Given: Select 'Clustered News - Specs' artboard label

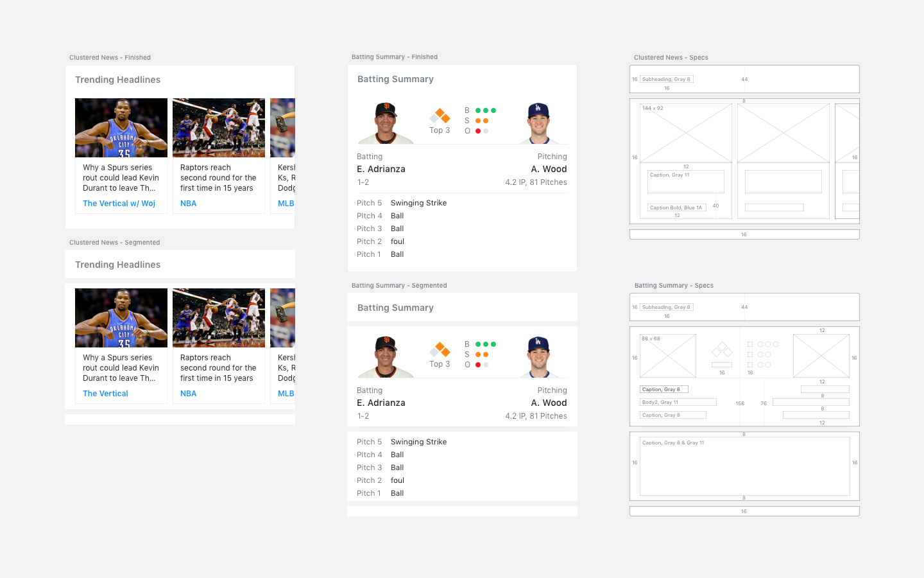Looking at the screenshot, I should pos(671,58).
